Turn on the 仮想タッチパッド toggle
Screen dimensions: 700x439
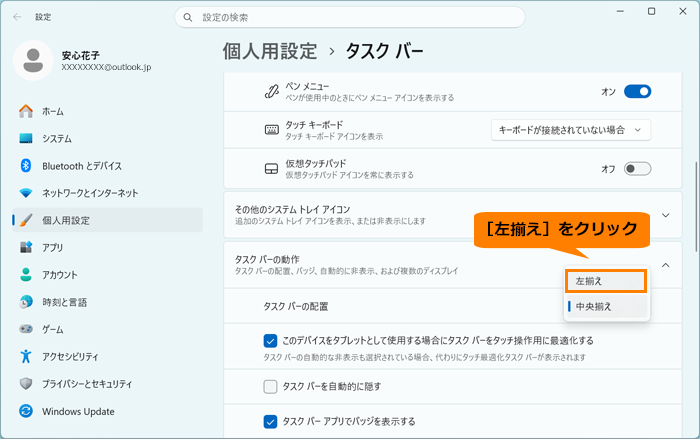[638, 169]
